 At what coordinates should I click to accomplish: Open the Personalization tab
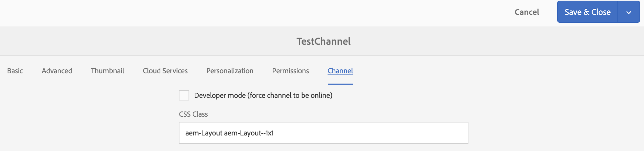[230, 71]
